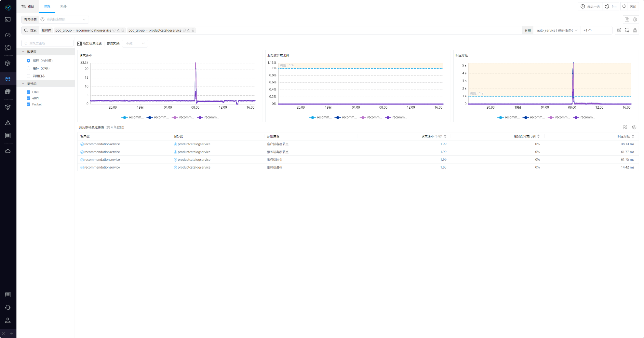644x338 pixels.
Task: Click the user profile icon in sidebar
Action: pyautogui.click(x=8, y=320)
